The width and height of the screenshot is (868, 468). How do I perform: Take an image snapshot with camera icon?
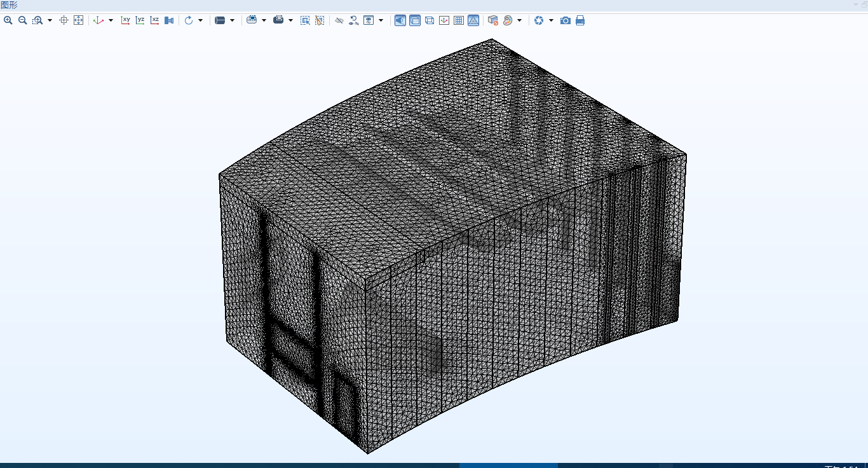(566, 20)
